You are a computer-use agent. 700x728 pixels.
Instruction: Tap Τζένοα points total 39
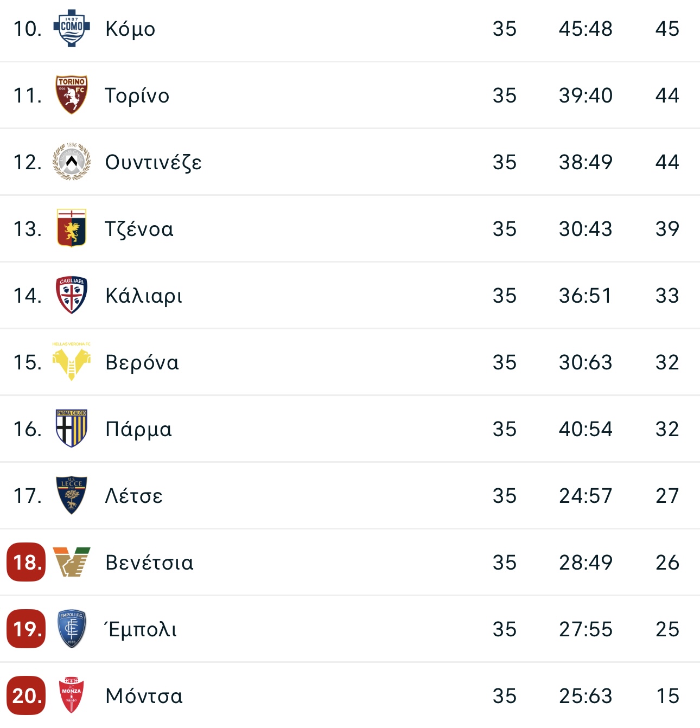[667, 229]
